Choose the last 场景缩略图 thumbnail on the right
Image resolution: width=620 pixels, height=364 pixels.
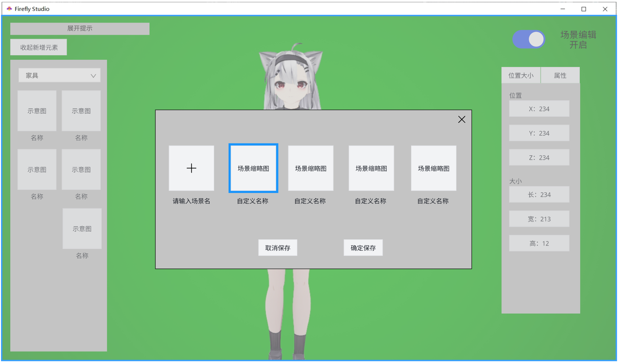pyautogui.click(x=433, y=168)
